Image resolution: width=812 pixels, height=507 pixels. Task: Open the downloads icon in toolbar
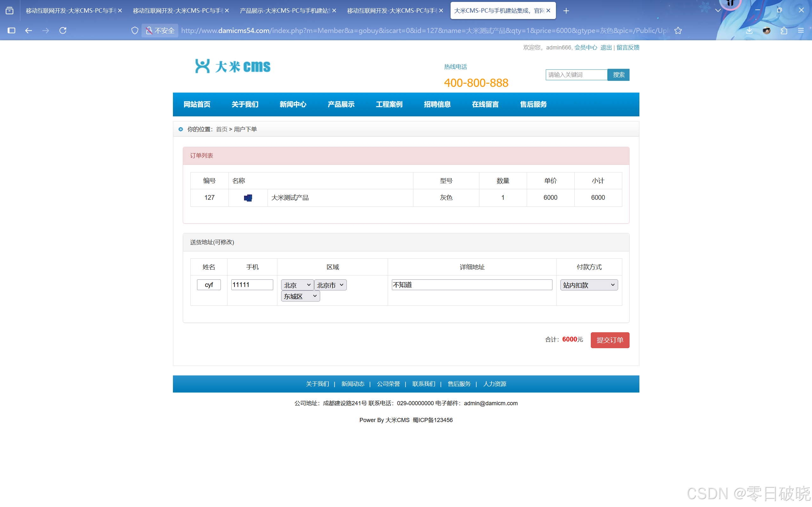click(x=749, y=30)
